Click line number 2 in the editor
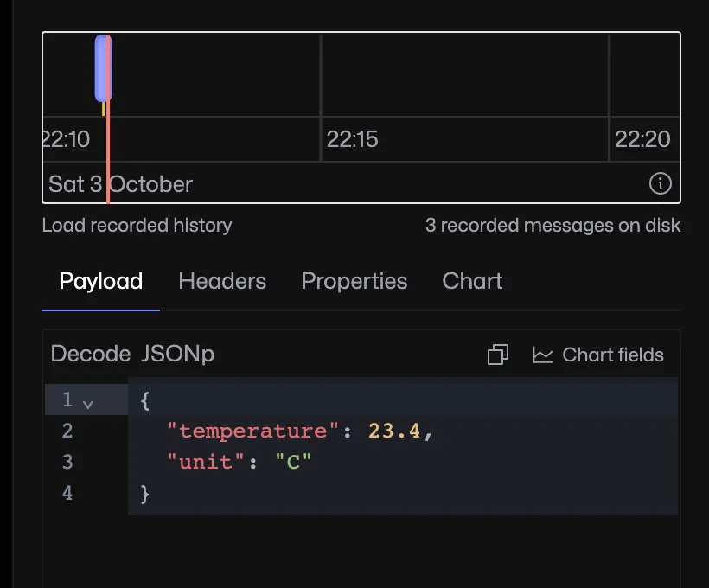 pyautogui.click(x=67, y=431)
